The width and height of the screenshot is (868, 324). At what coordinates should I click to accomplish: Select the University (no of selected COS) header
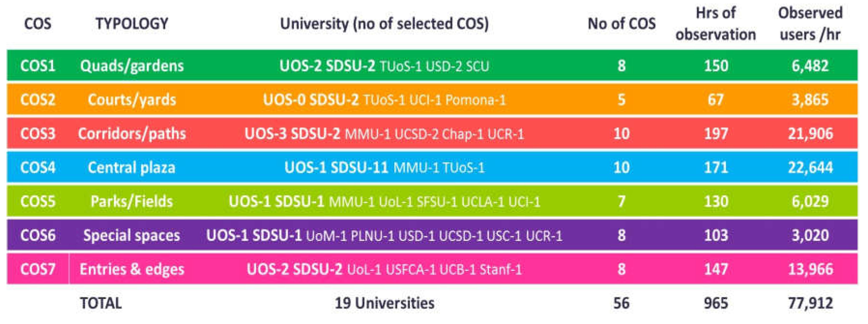(384, 24)
